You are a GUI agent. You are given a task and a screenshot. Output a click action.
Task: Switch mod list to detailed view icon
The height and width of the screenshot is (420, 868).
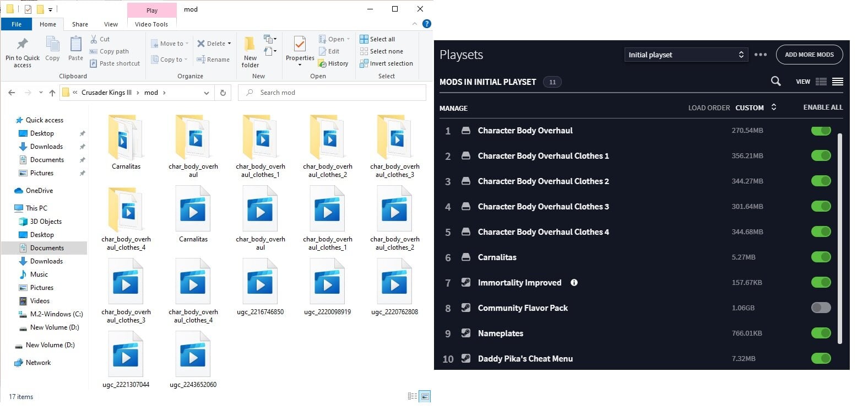coord(821,82)
